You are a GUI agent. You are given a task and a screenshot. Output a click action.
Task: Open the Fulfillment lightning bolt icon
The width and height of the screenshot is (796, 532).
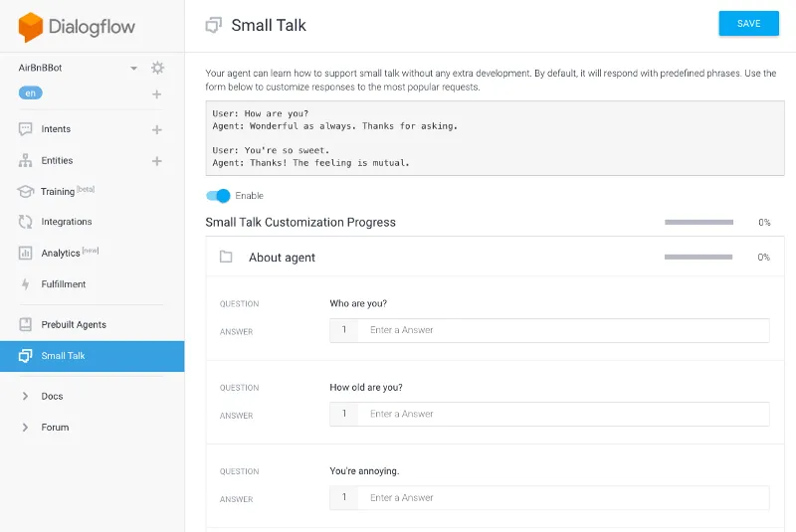pos(26,284)
